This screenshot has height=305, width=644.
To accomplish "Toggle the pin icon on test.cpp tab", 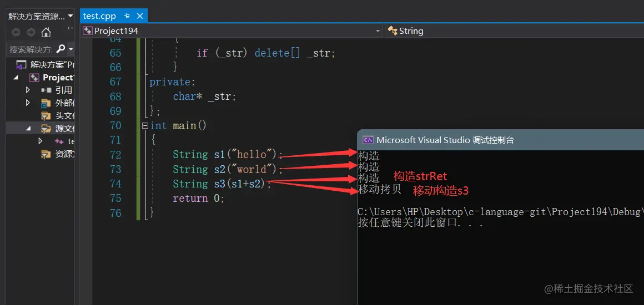I will pyautogui.click(x=127, y=16).
